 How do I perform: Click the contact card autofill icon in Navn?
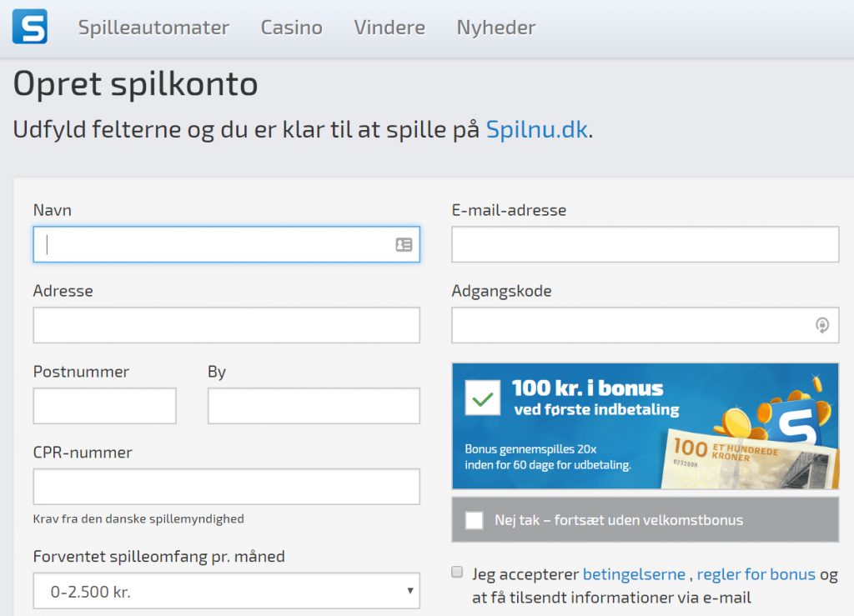pos(404,245)
